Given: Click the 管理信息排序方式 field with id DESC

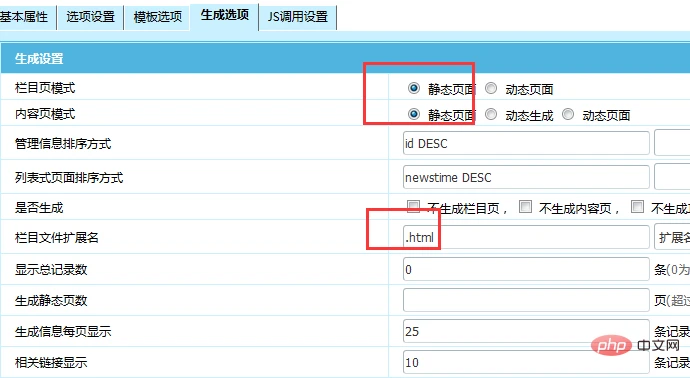Looking at the screenshot, I should click(526, 143).
